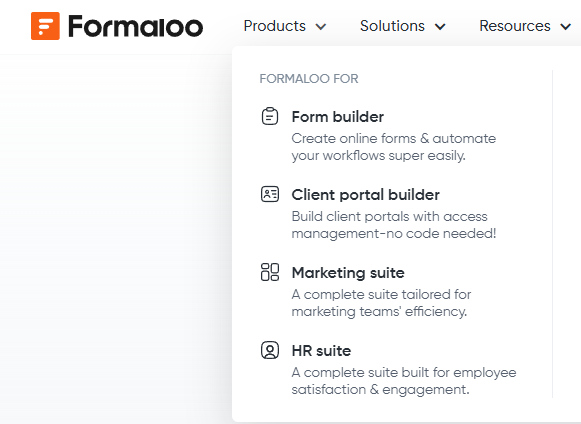Click the orange Formaloo logo icon
The height and width of the screenshot is (424, 581).
pos(45,26)
